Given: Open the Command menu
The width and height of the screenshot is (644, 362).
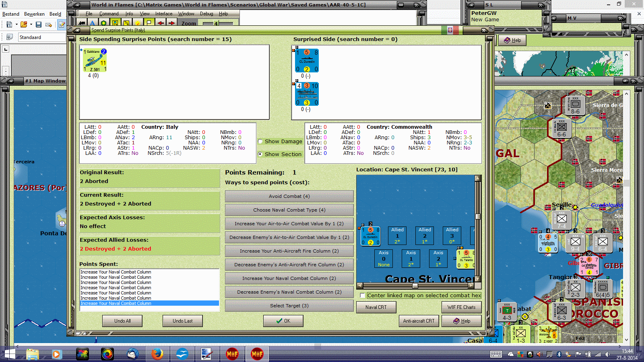Looking at the screenshot, I should pos(109,14).
